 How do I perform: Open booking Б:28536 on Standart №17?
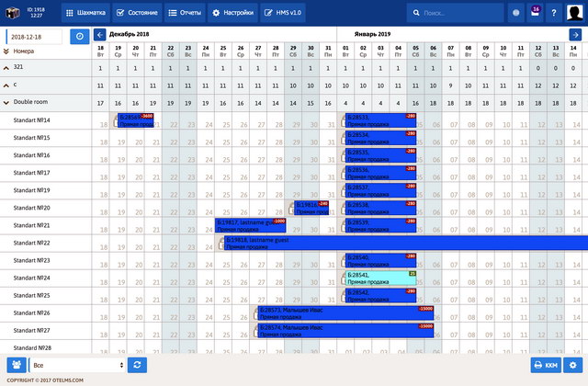(380, 174)
